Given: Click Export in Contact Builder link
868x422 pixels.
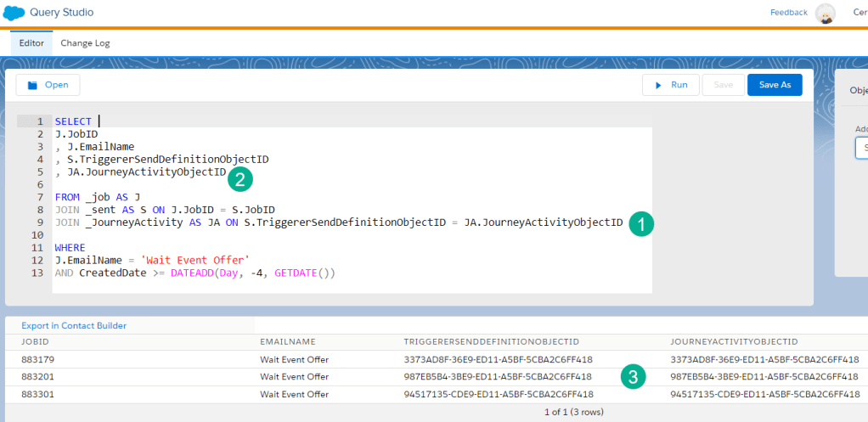Looking at the screenshot, I should point(74,325).
